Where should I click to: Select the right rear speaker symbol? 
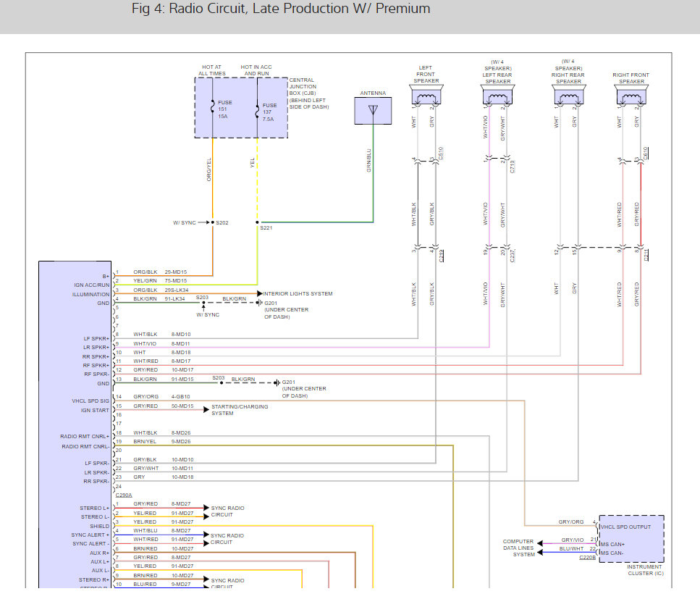click(569, 95)
